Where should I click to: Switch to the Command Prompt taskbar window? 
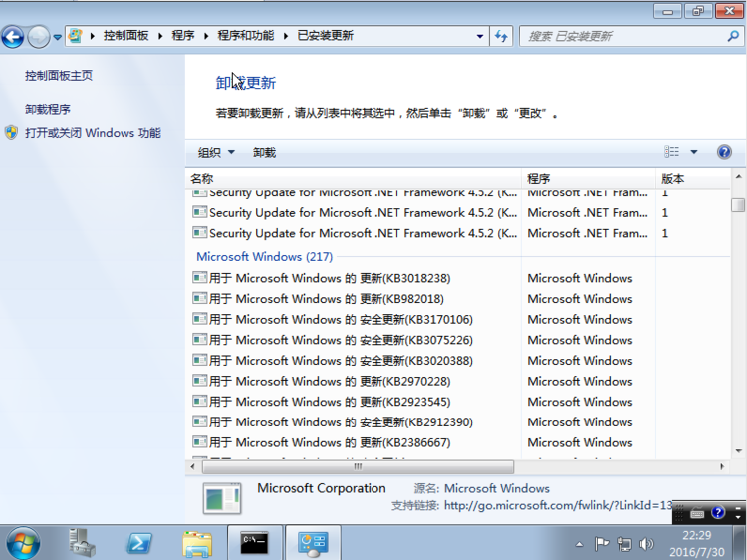[254, 542]
